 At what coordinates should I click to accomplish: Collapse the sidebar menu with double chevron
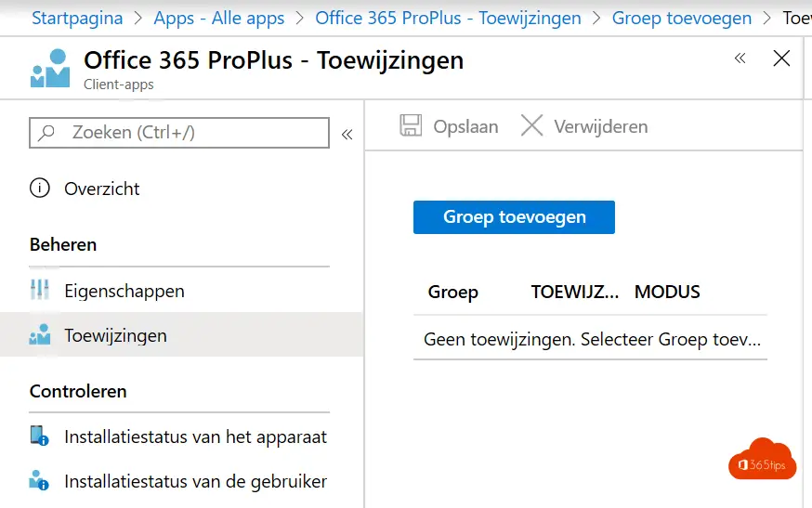coord(347,135)
